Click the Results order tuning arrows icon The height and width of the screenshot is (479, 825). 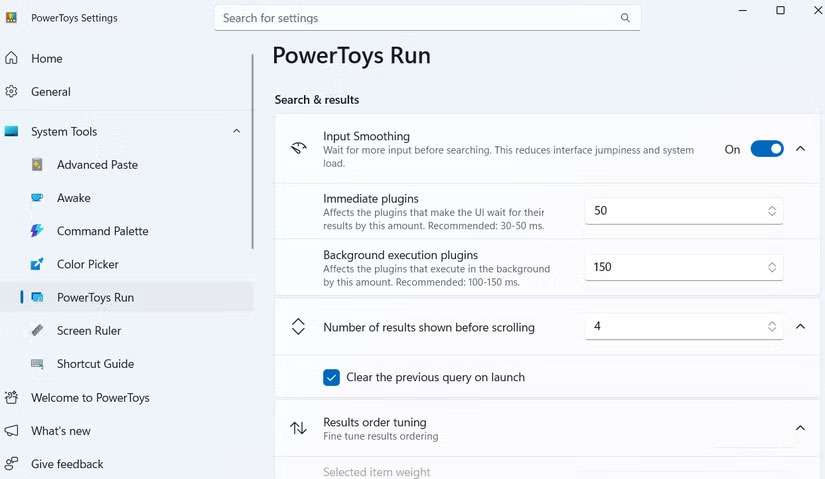click(x=298, y=428)
